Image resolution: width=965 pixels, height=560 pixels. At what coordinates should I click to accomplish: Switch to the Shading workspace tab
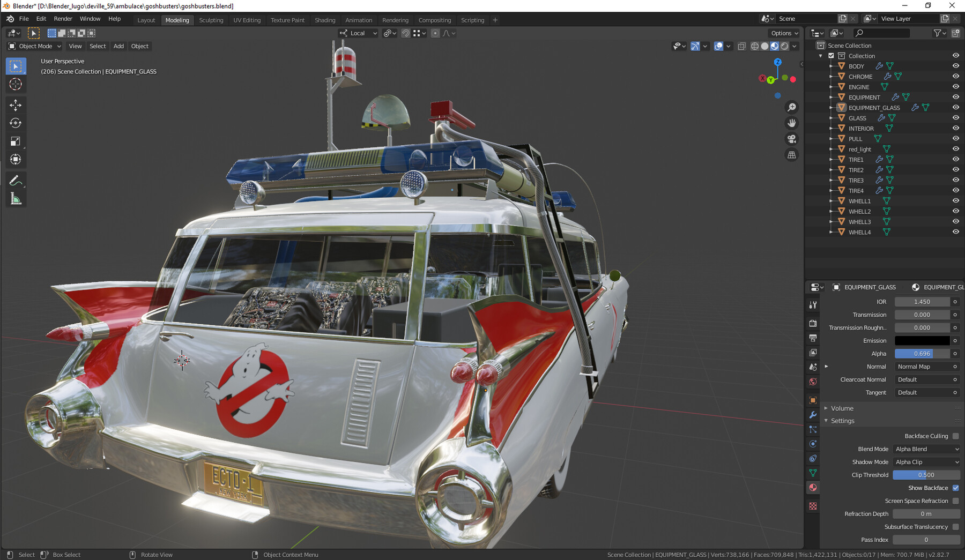pos(325,20)
